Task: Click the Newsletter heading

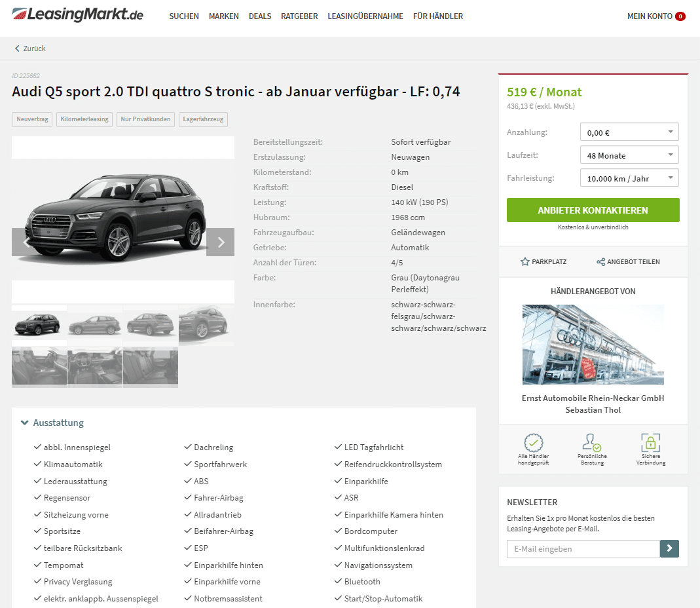Action: coord(532,502)
